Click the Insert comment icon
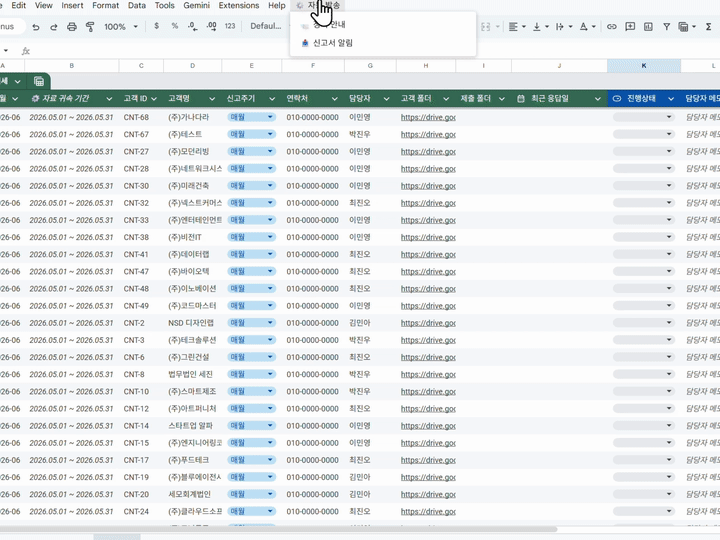The image size is (720, 540). coord(630,27)
